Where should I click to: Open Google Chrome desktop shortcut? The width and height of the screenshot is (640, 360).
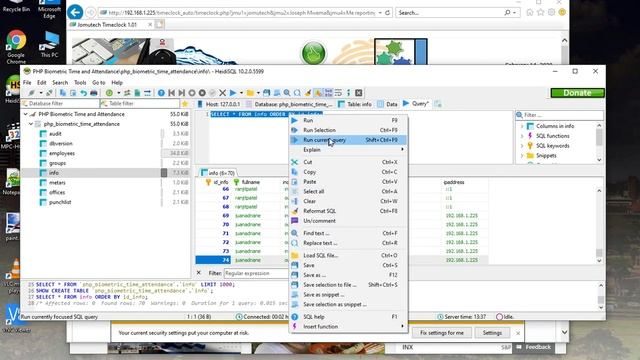click(x=16, y=47)
